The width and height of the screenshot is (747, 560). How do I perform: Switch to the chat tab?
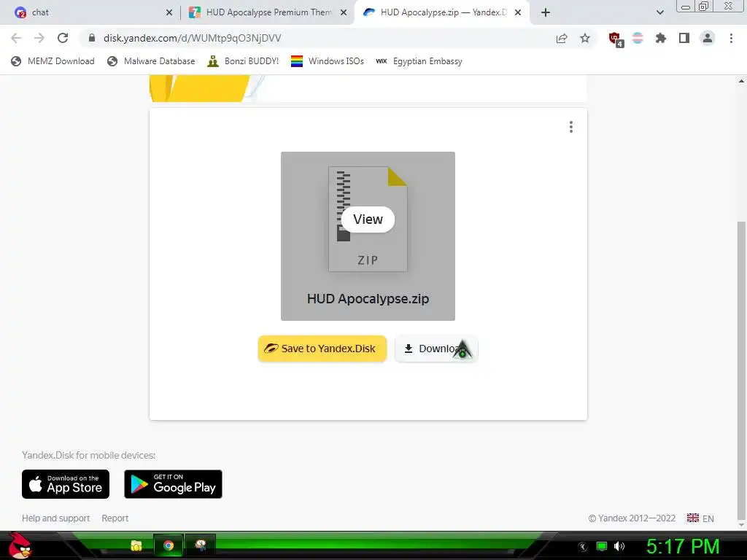(x=90, y=12)
